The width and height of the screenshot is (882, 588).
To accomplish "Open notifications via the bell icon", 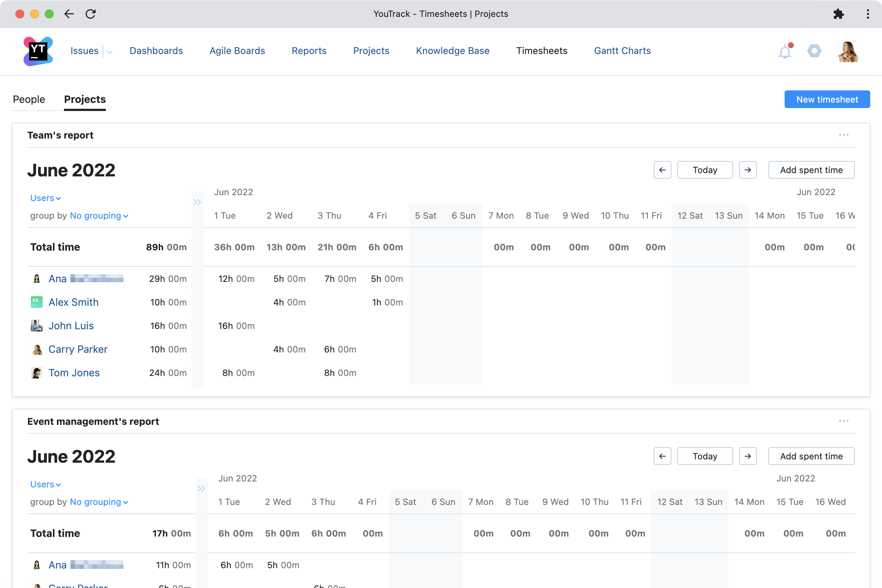I will click(x=785, y=51).
